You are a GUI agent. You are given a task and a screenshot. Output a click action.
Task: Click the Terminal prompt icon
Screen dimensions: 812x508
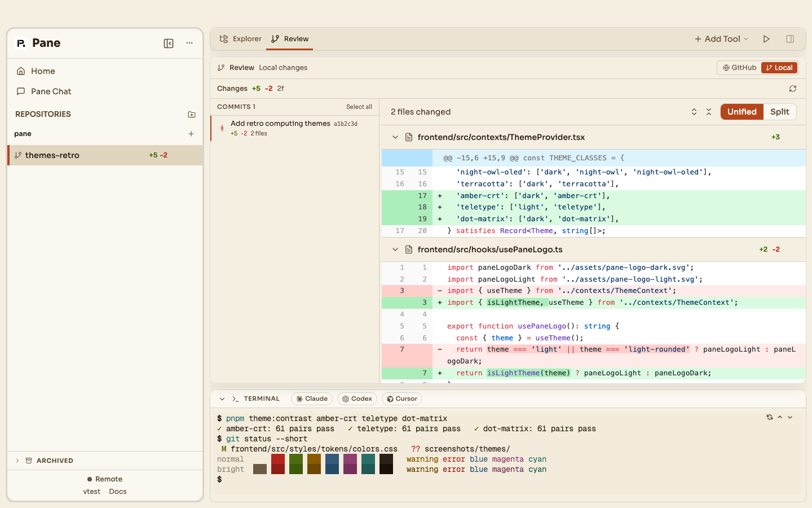(x=236, y=399)
